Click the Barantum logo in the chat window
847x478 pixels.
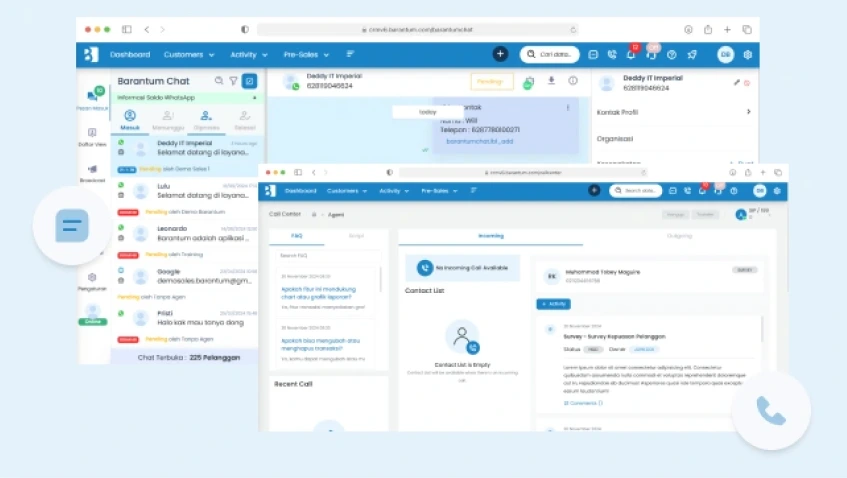point(91,54)
